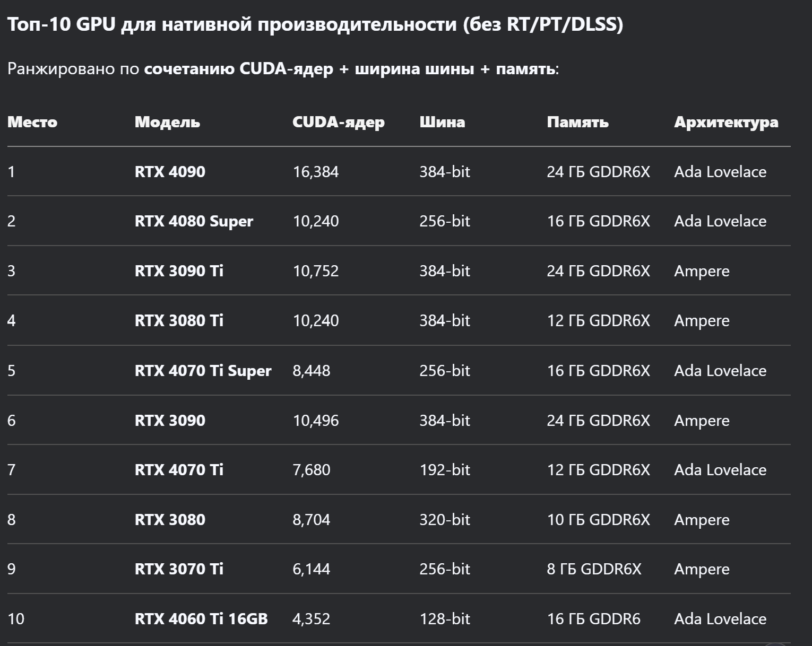Screen dimensions: 812x646
Task: Select the RTX 4080 Super model name
Action: (194, 221)
